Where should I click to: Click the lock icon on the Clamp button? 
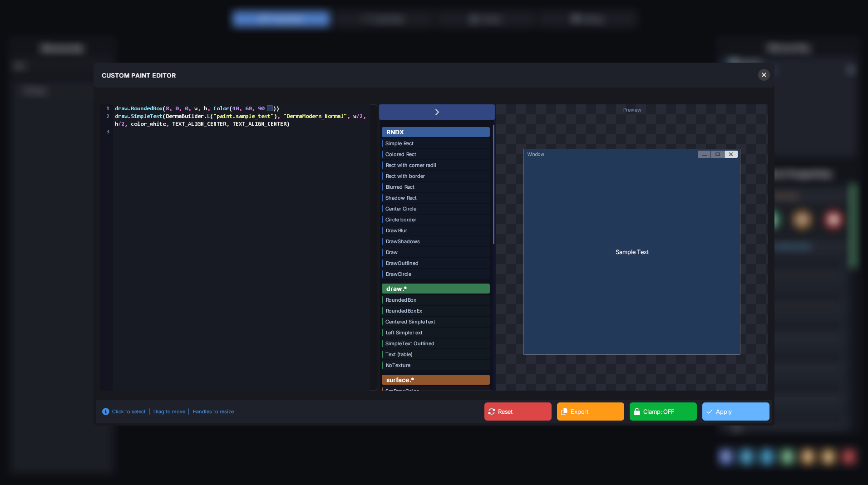coord(637,412)
